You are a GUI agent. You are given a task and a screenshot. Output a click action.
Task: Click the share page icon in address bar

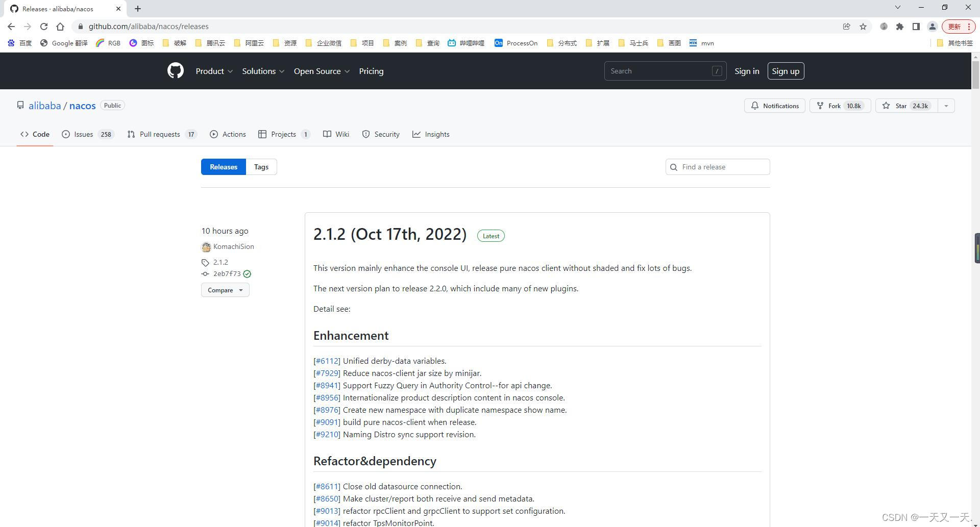(846, 27)
